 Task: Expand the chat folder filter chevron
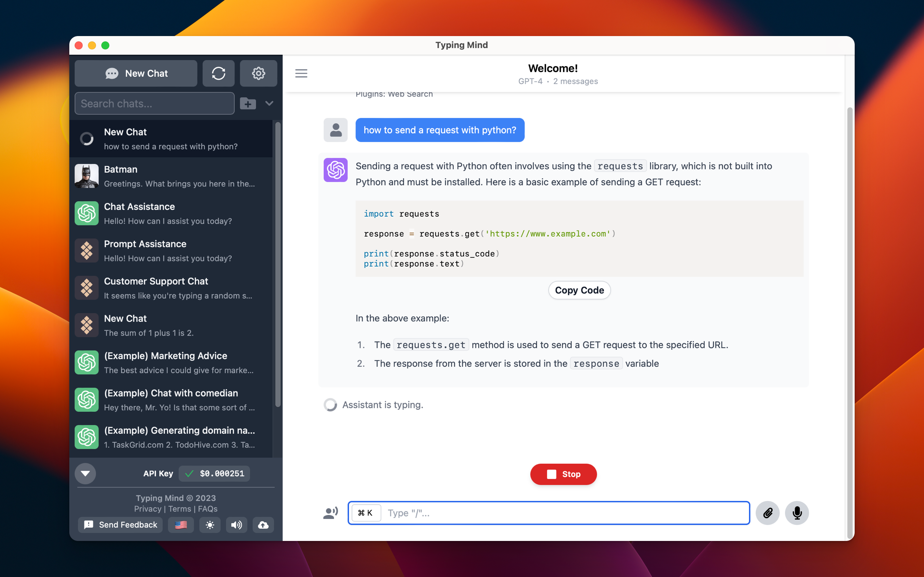(269, 103)
